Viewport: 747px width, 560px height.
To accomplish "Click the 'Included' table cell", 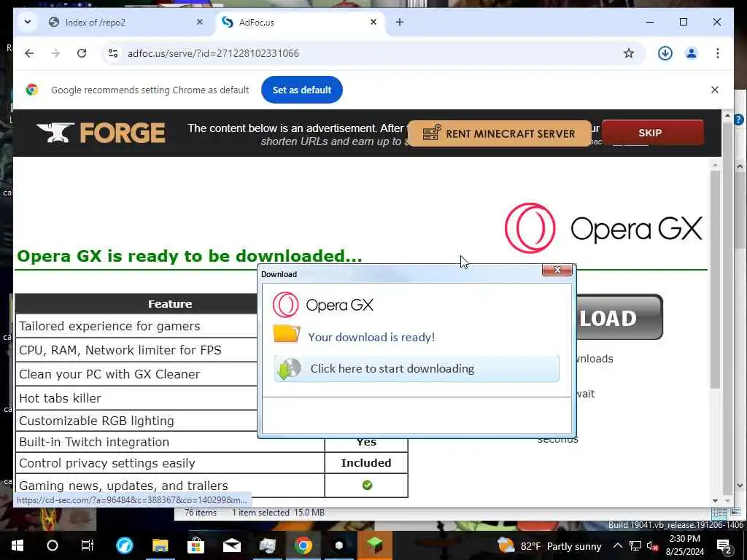I will [366, 463].
